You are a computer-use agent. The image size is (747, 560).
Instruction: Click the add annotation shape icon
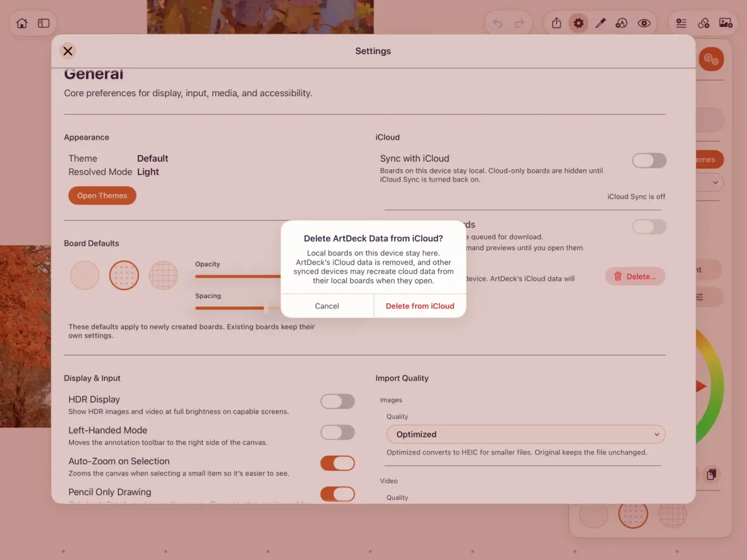point(622,23)
